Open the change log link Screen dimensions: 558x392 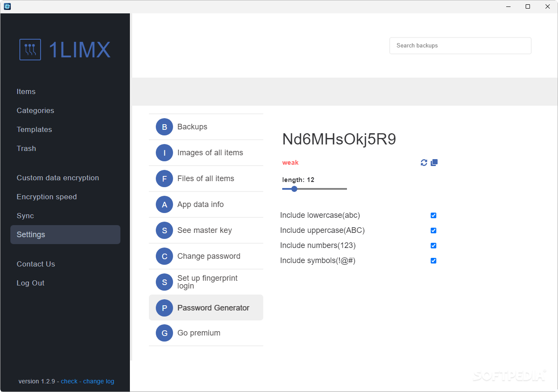[x=99, y=381]
